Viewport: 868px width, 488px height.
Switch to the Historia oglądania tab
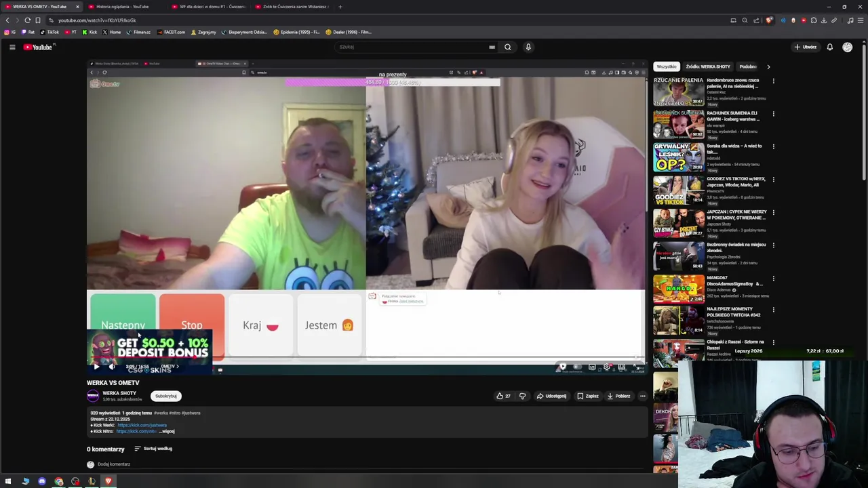(x=122, y=7)
